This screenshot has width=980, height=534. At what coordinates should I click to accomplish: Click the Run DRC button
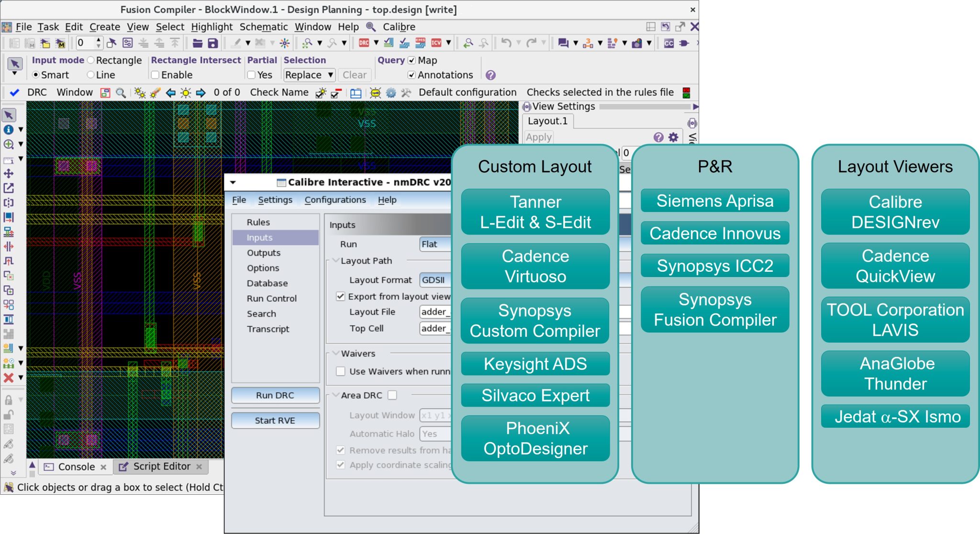275,395
